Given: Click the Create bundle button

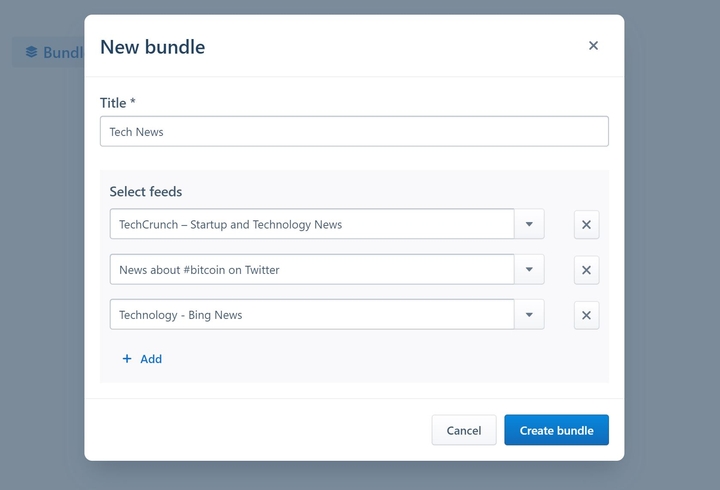Looking at the screenshot, I should [x=557, y=430].
